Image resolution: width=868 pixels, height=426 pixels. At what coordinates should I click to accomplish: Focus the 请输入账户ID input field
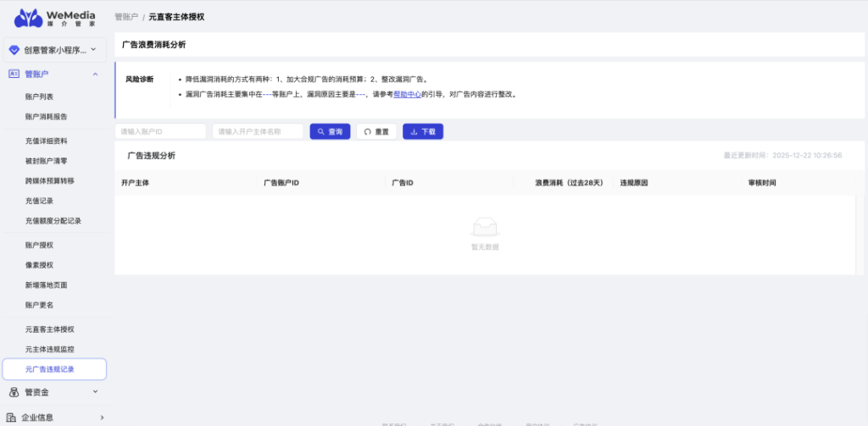tap(160, 131)
